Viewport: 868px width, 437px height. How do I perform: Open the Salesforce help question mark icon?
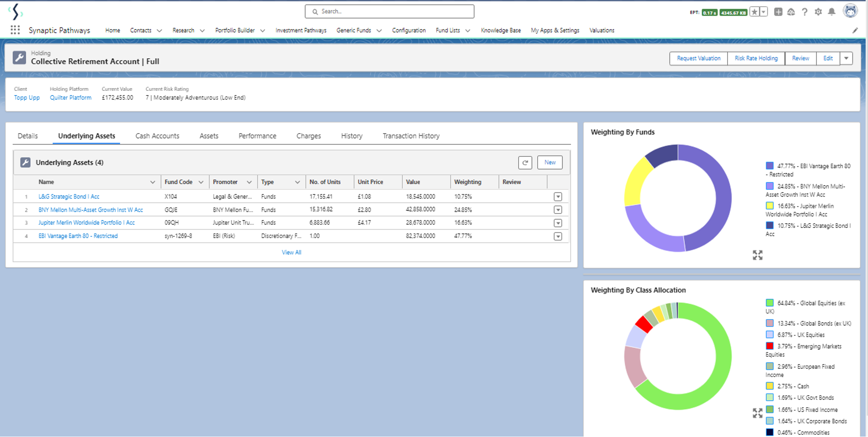point(805,12)
